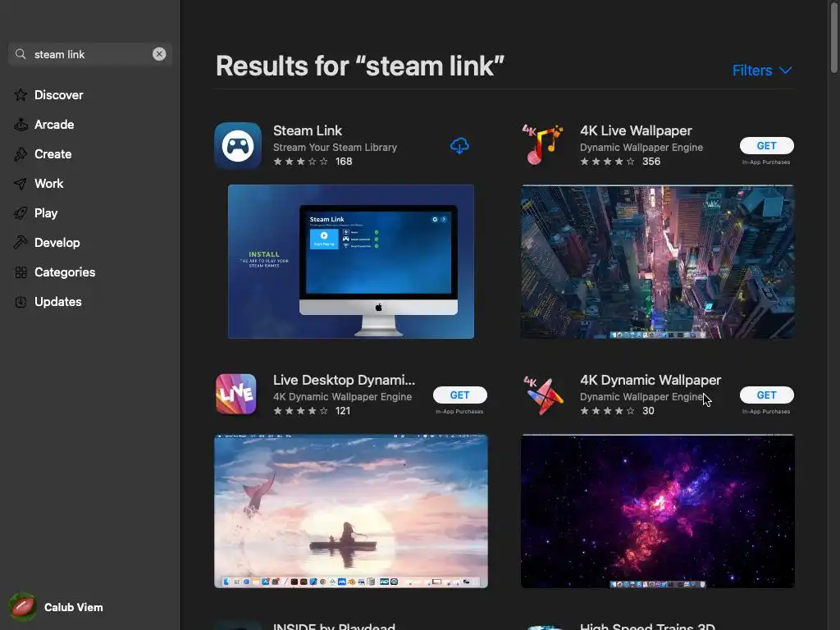Click Steam Link star rating
Screen dimensions: 840x630
pos(300,162)
